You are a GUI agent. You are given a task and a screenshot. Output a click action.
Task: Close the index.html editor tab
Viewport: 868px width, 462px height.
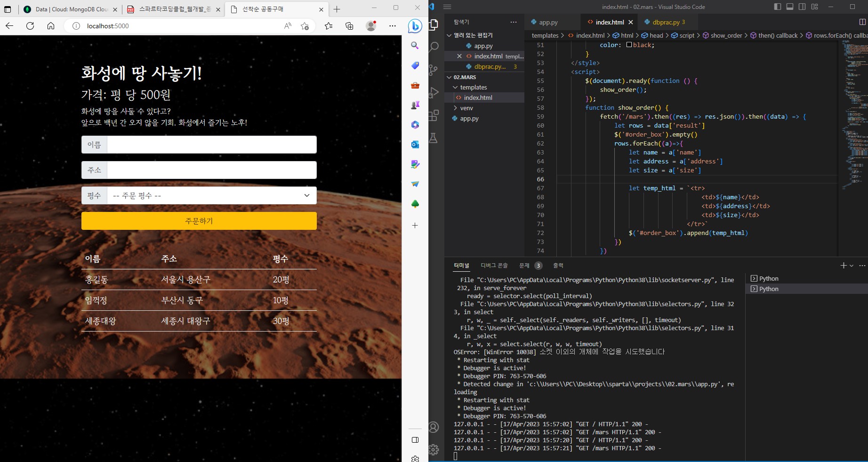click(x=631, y=22)
